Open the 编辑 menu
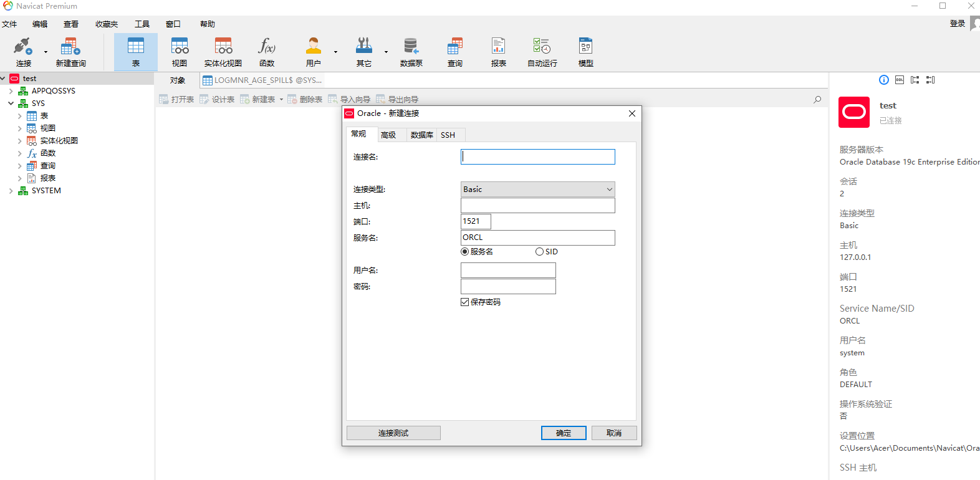The height and width of the screenshot is (480, 980). 40,24
